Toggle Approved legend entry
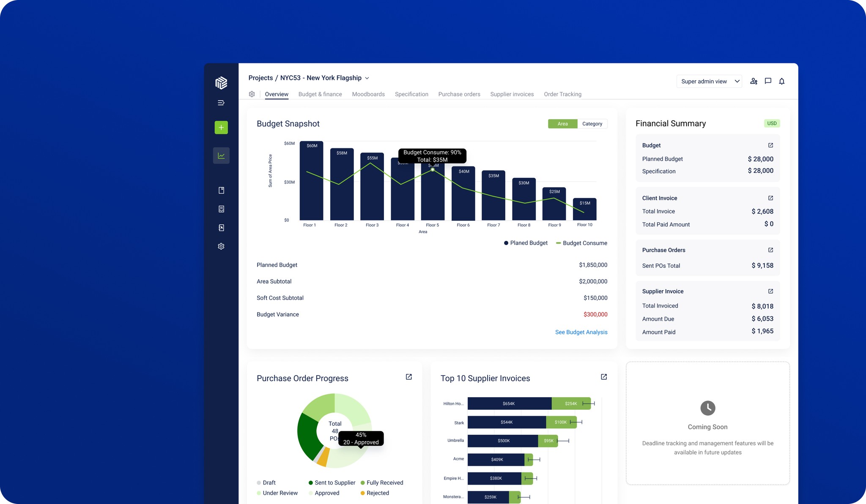 [324, 493]
